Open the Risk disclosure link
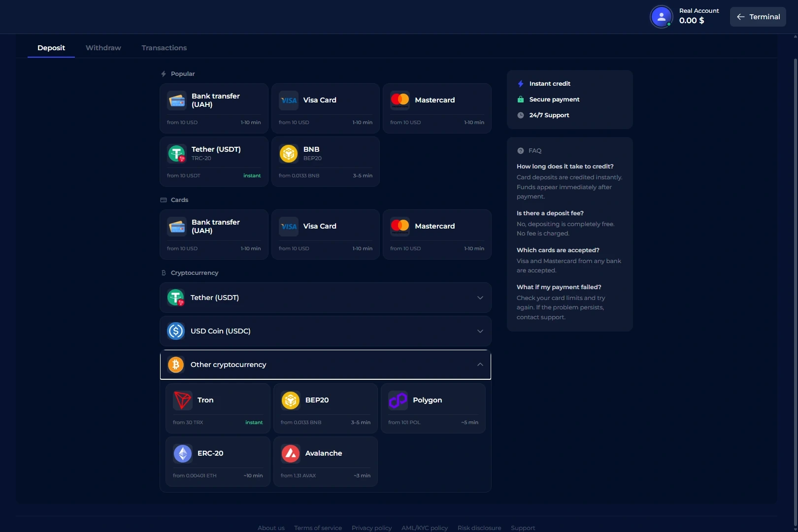The image size is (798, 532). point(479,528)
